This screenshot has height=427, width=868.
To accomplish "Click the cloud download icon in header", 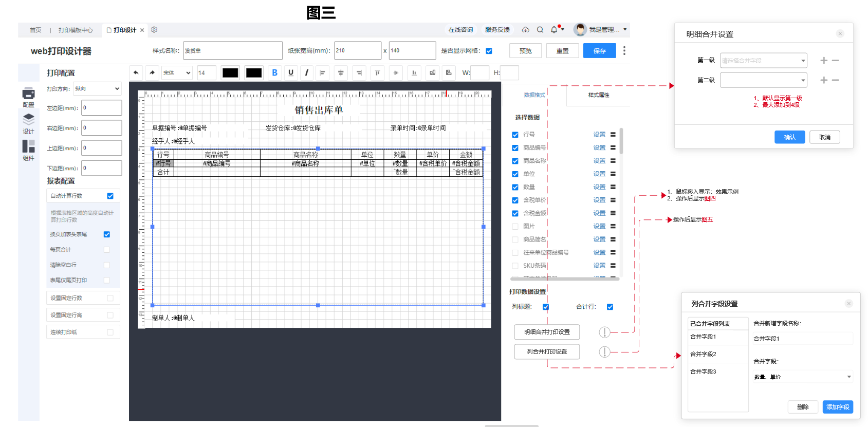I will [x=526, y=30].
